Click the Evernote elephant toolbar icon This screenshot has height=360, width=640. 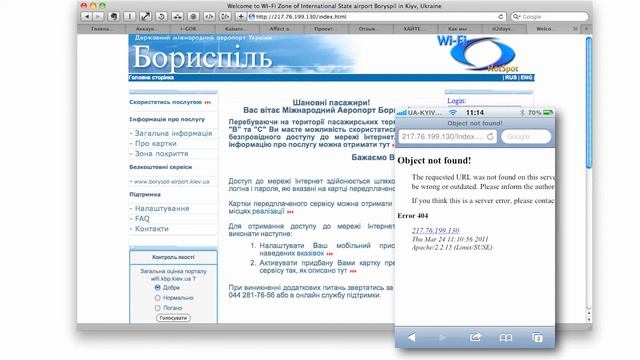113,17
